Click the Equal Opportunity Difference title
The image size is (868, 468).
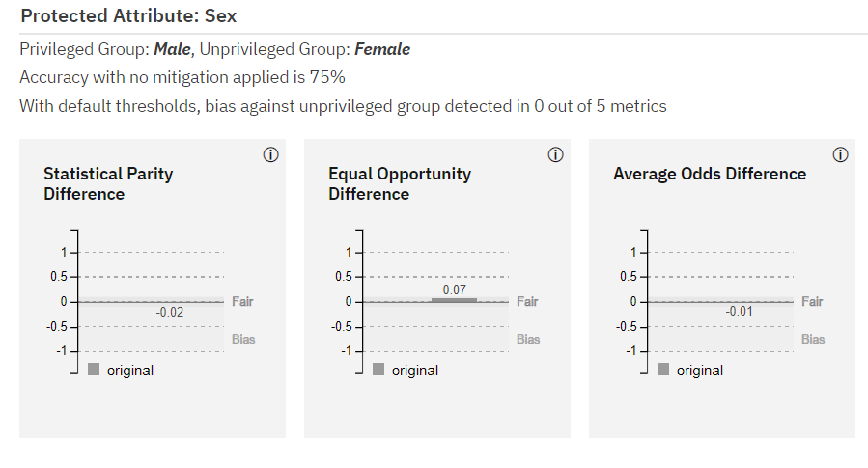400,183
